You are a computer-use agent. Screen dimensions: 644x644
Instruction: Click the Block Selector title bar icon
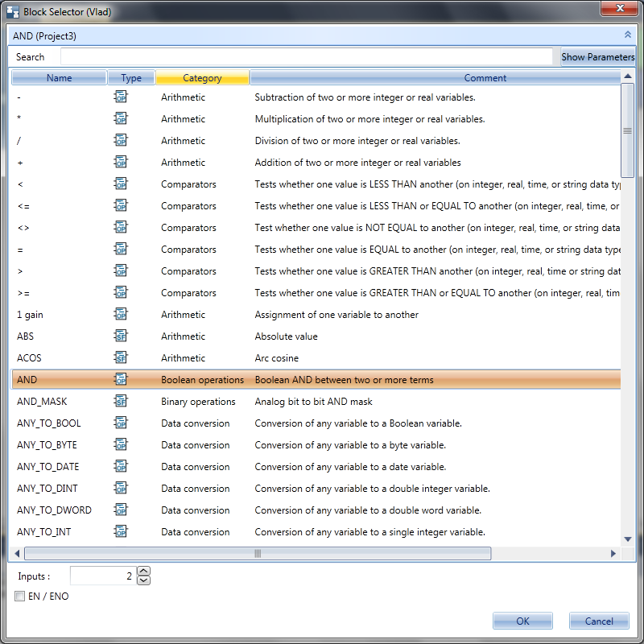13,12
